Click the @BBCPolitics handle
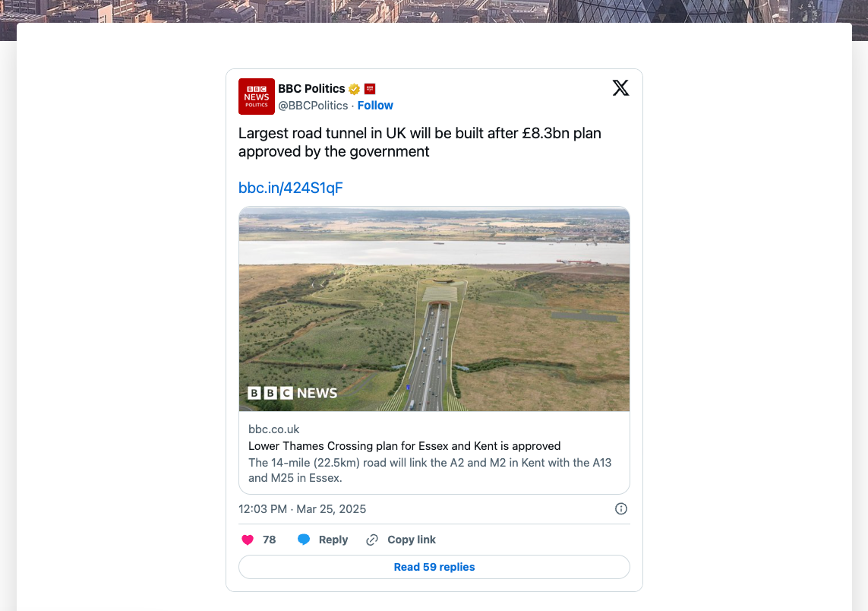Image resolution: width=868 pixels, height=611 pixels. 313,105
